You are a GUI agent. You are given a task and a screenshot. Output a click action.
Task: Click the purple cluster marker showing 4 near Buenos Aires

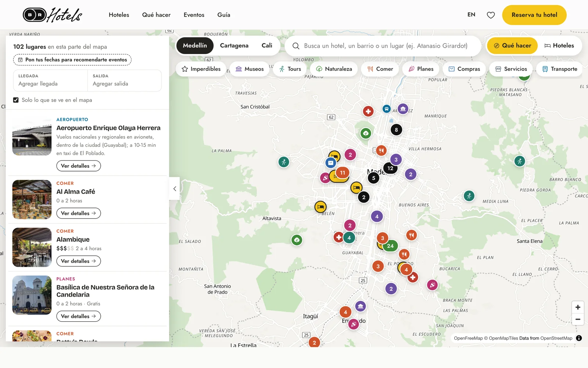click(377, 216)
